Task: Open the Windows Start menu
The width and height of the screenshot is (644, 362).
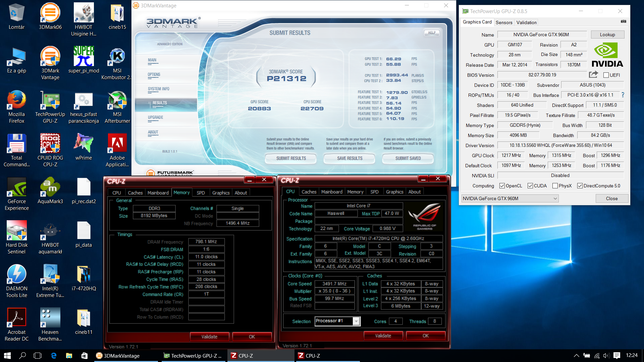Action: pos(7,356)
